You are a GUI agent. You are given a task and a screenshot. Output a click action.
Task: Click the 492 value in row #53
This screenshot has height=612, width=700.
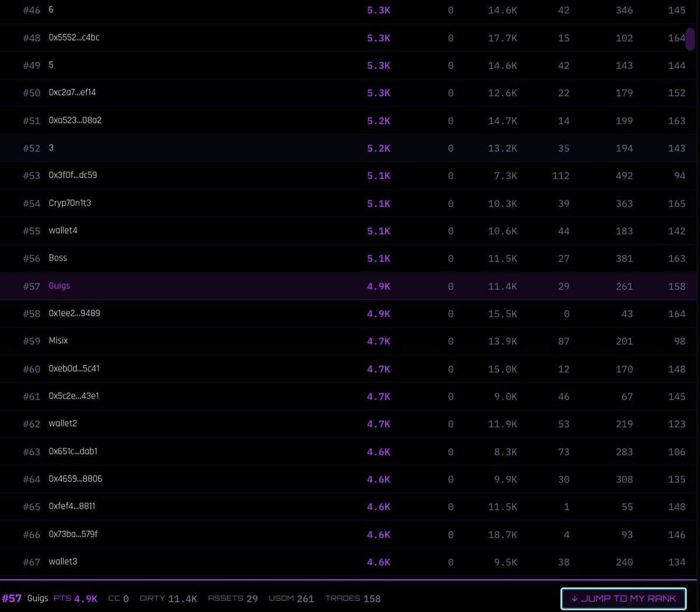[x=624, y=175]
